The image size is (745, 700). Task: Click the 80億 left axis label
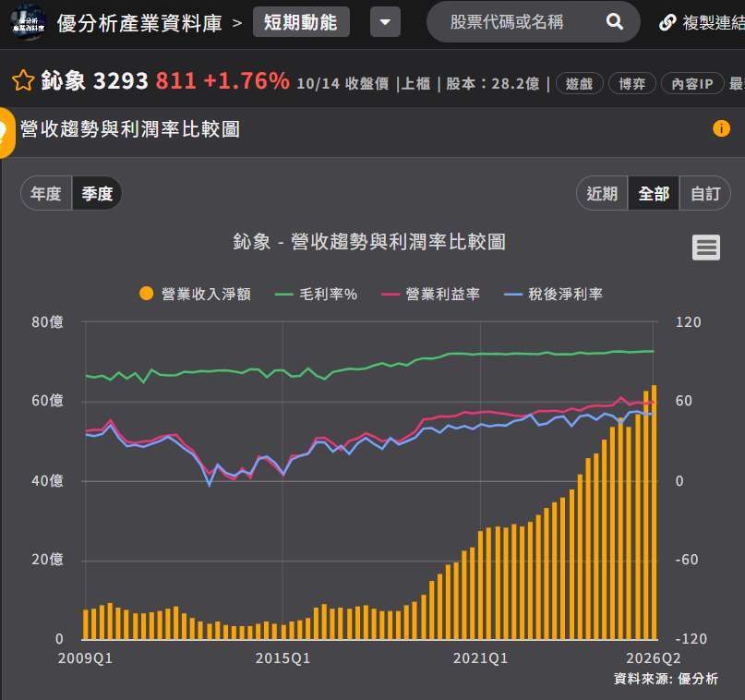pos(47,322)
